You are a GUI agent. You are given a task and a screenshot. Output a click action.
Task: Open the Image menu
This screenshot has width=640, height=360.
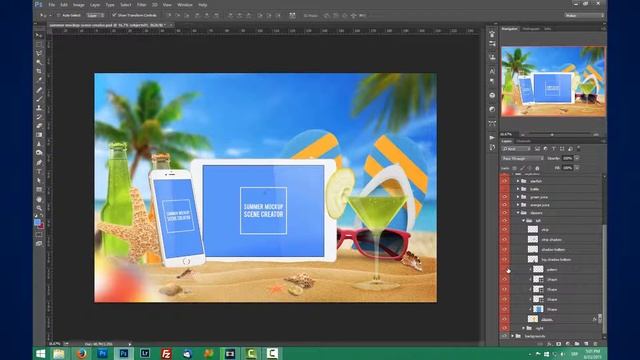78,5
